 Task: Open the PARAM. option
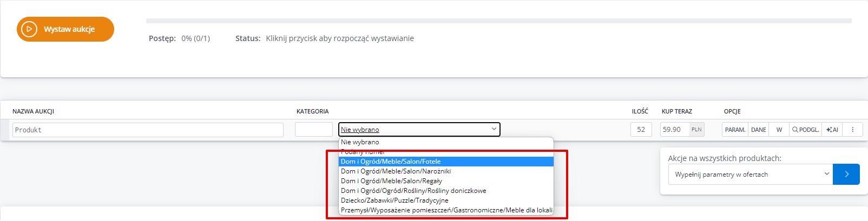pos(735,130)
